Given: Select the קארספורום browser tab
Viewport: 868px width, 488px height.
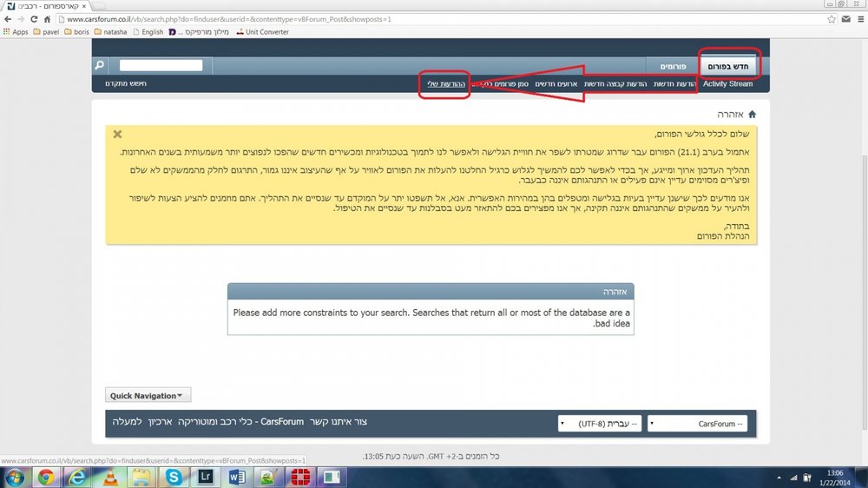Looking at the screenshot, I should click(x=47, y=6).
